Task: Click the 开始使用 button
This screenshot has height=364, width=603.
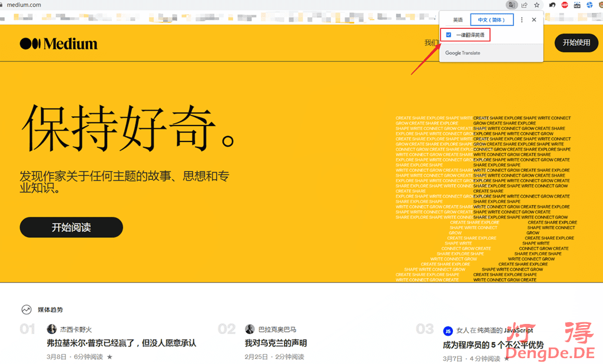Action: point(576,42)
